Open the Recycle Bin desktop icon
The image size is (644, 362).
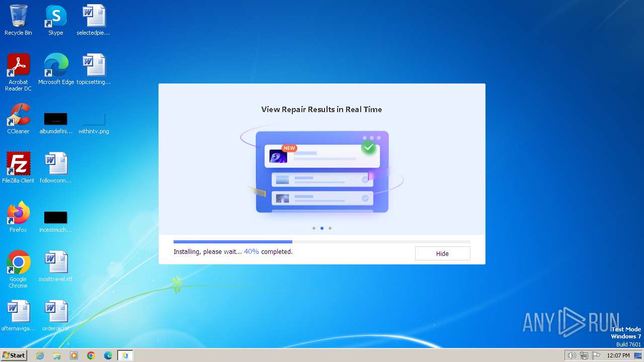(18, 20)
